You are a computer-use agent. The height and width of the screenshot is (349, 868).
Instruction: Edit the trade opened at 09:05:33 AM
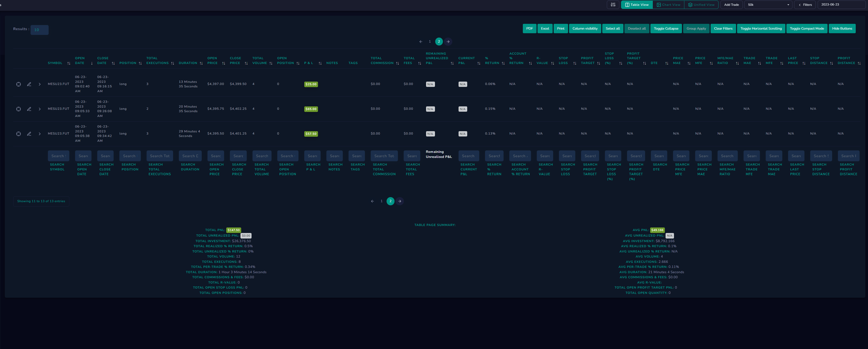click(29, 109)
